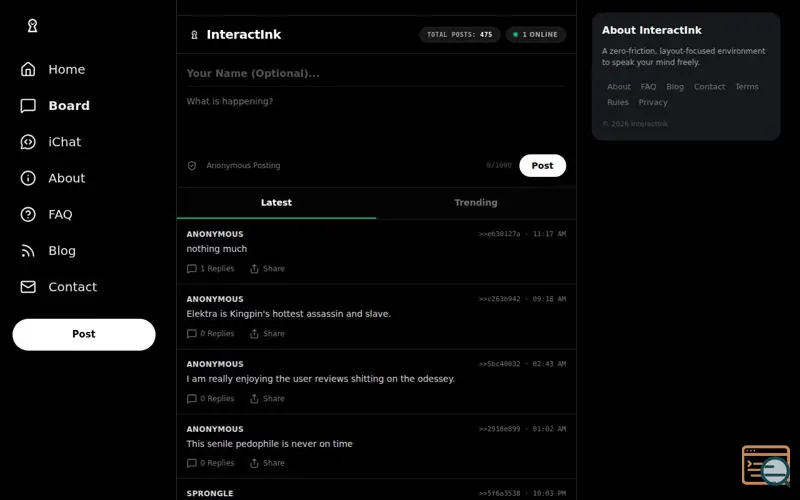800x500 pixels.
Task: Click share icon on the odessey reviews post
Action: coord(254,398)
